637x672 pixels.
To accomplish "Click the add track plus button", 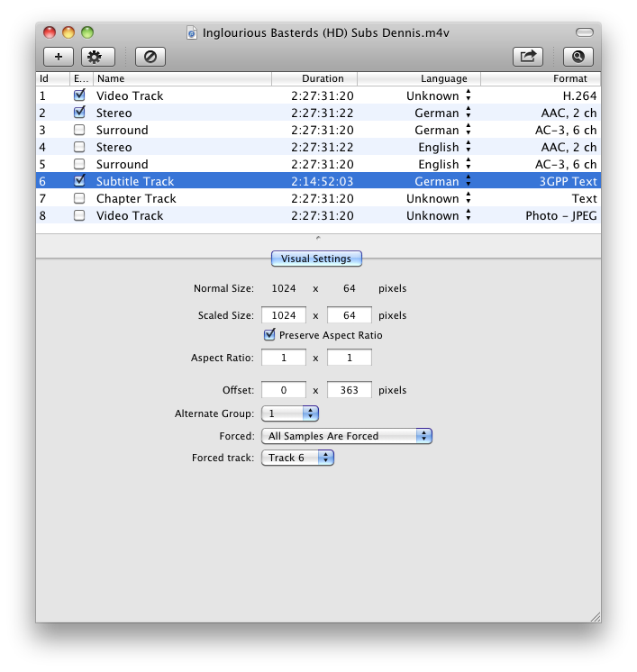I will point(59,57).
